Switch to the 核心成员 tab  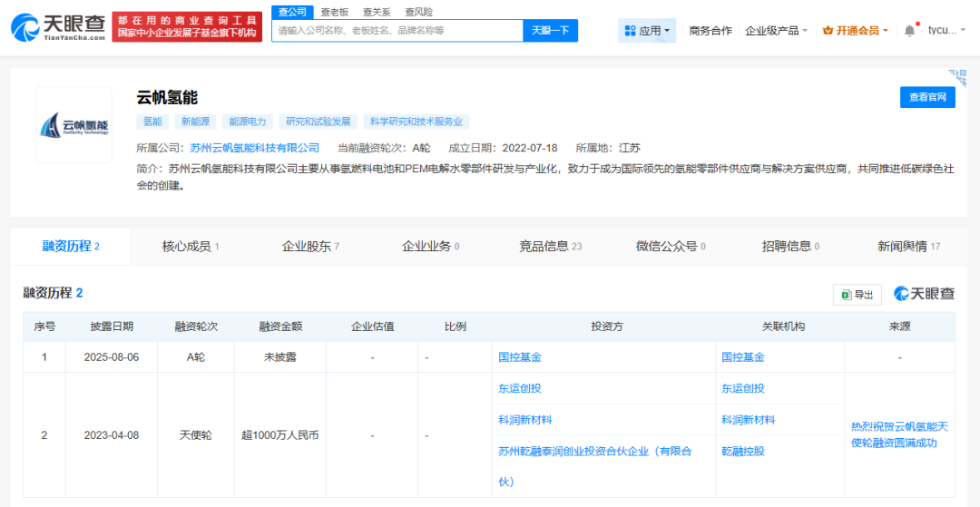click(191, 246)
